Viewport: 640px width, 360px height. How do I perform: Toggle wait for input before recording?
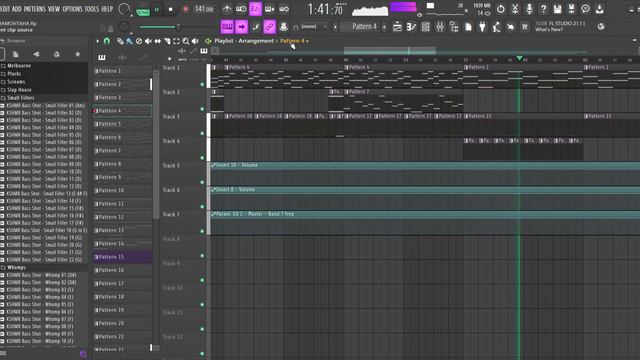(x=241, y=9)
